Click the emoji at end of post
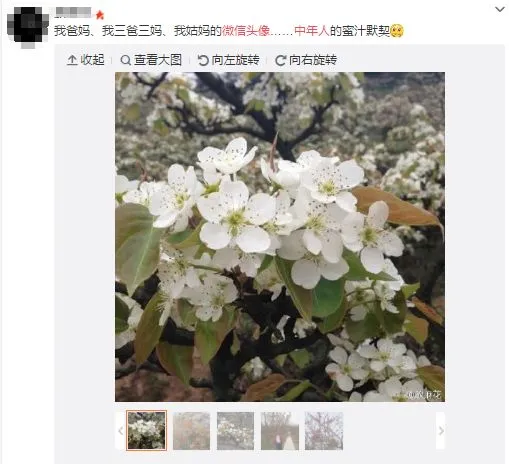 pos(397,31)
